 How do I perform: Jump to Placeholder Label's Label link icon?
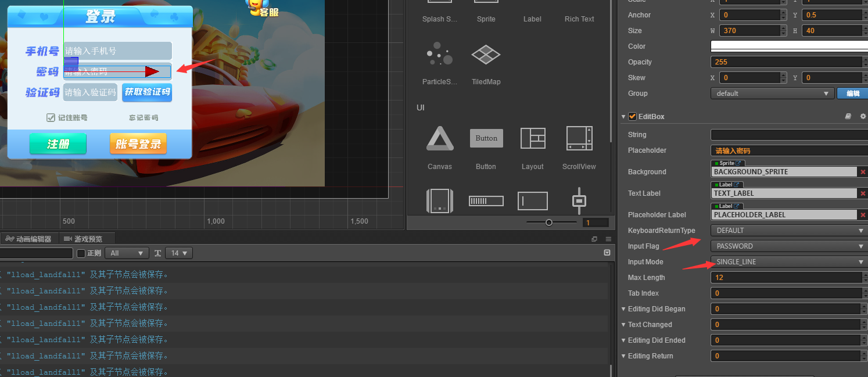coord(737,206)
